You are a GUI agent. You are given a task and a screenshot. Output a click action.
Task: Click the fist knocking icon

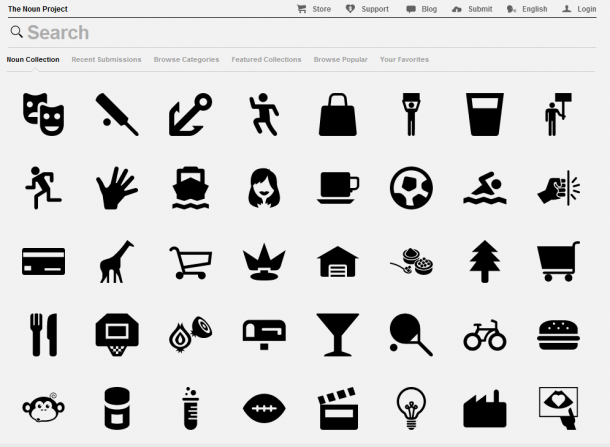[558, 188]
